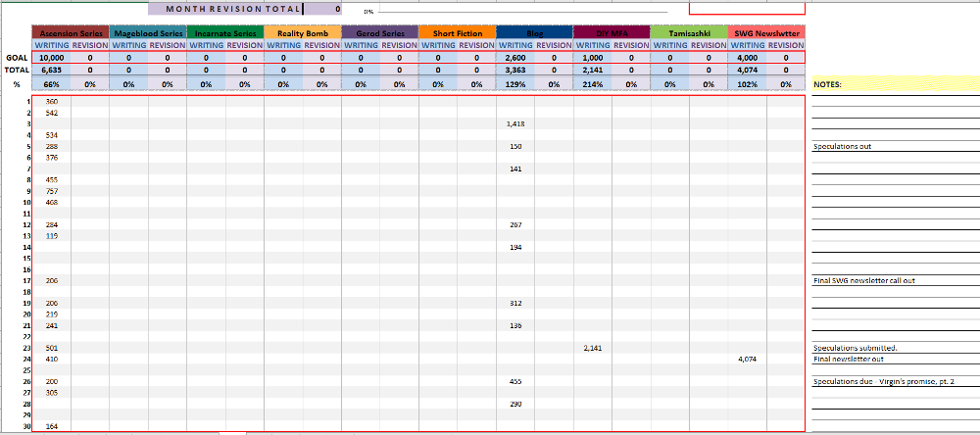This screenshot has height=435, width=980.
Task: Click the Incarnate Series green header
Action: (x=224, y=33)
